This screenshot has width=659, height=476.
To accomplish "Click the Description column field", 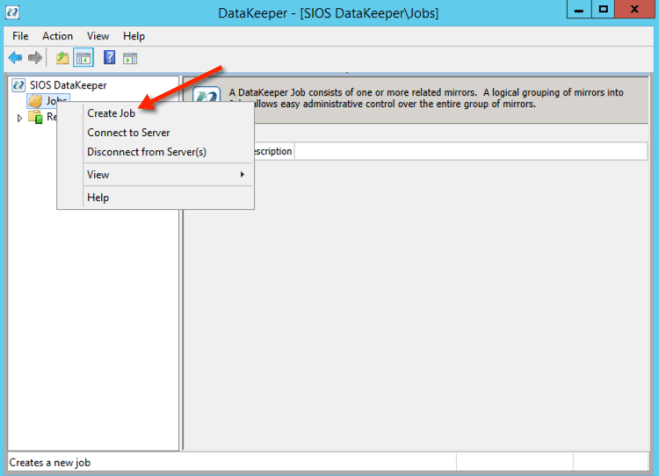I will (470, 151).
